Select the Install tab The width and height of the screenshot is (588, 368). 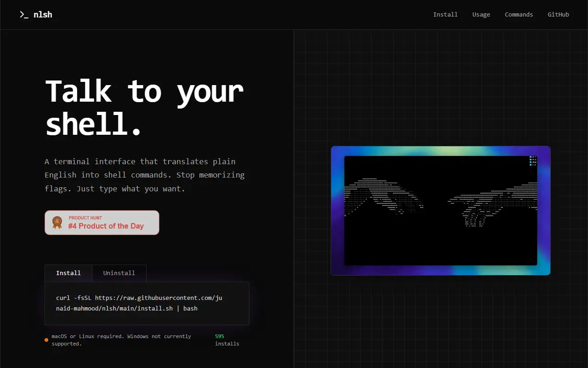[68, 273]
